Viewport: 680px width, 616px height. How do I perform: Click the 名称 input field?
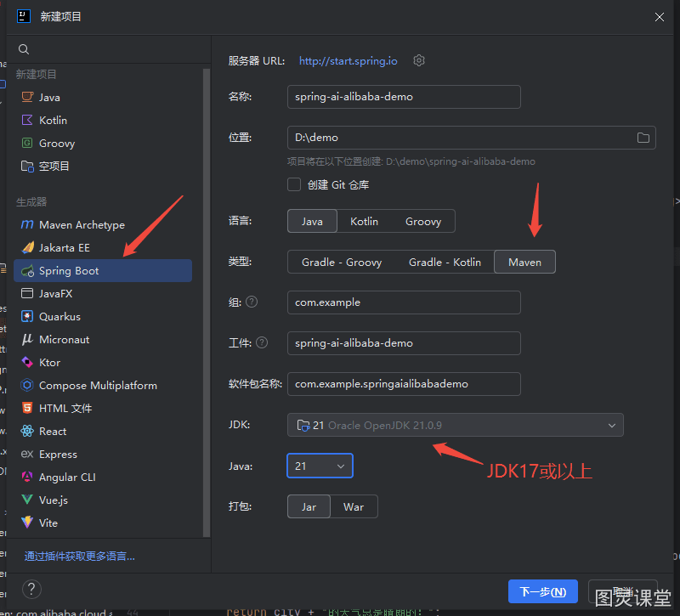pyautogui.click(x=404, y=97)
